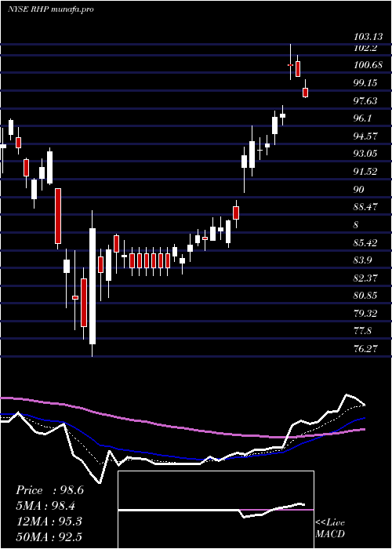392x549 pixels.
Task: Select the 82.37 price level label
Action: (x=366, y=278)
